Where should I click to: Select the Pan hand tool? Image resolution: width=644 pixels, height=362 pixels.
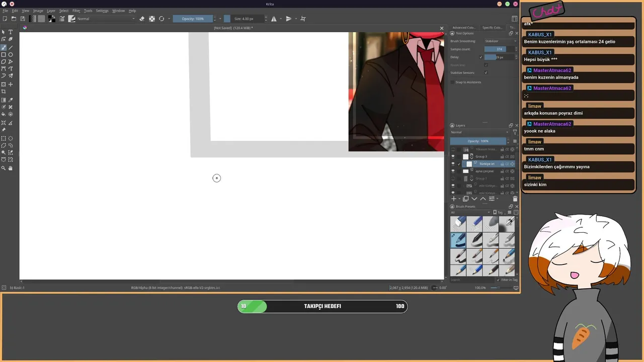11,168
